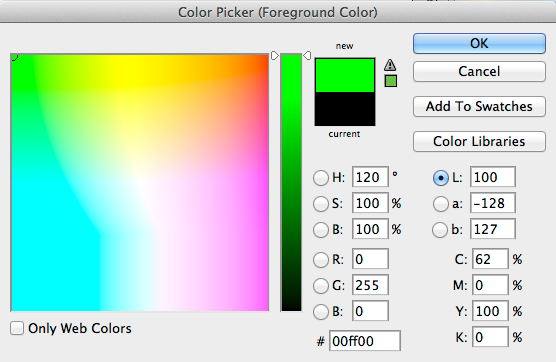The height and width of the screenshot is (362, 556).
Task: Click the circular color marker in field corner
Action: [14, 57]
